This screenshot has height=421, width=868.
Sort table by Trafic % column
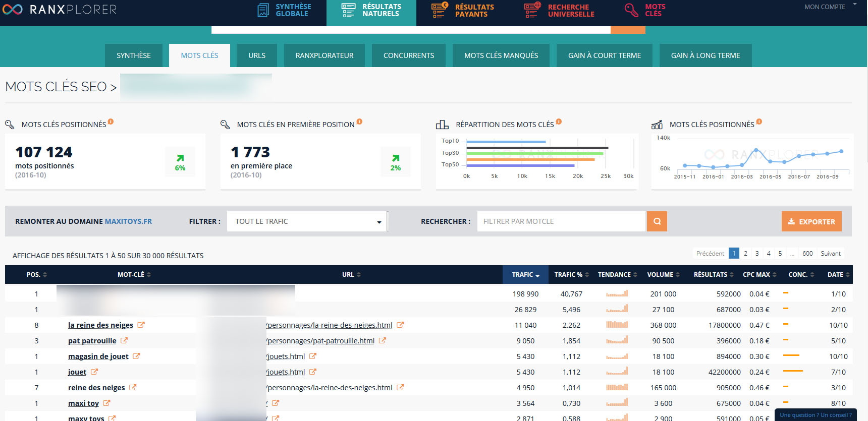pos(571,275)
